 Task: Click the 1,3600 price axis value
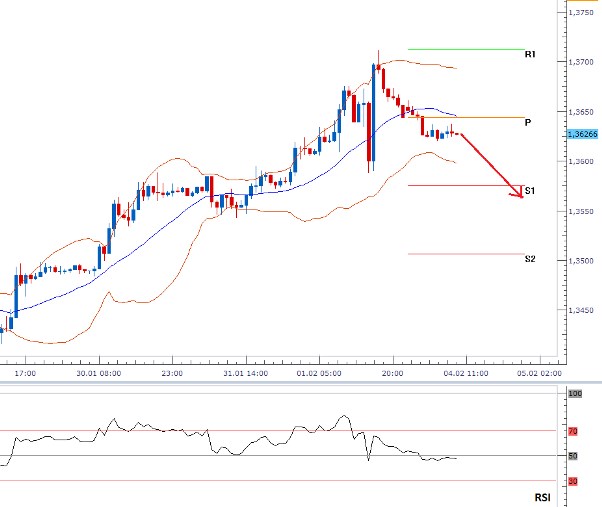(581, 161)
